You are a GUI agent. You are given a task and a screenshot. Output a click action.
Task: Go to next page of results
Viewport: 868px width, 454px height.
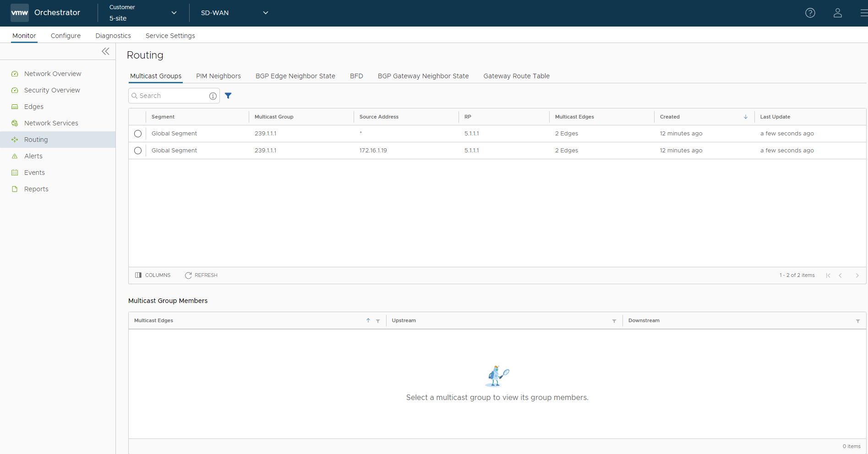[x=857, y=276]
